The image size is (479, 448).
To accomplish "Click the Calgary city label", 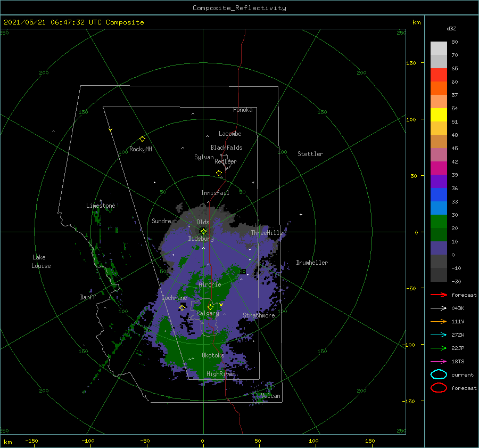I will (208, 313).
